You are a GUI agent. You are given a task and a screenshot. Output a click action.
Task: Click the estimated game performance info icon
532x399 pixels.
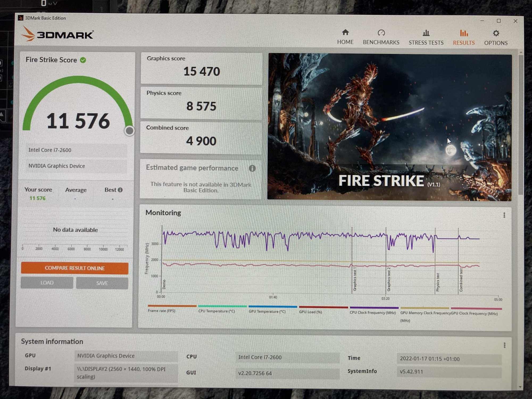point(252,168)
